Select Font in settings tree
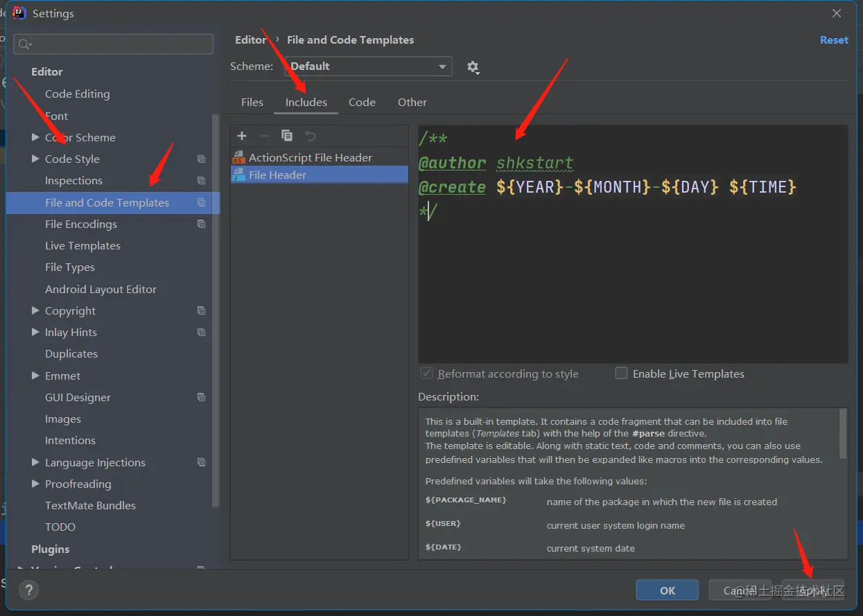Viewport: 863px width, 616px height. 57,116
